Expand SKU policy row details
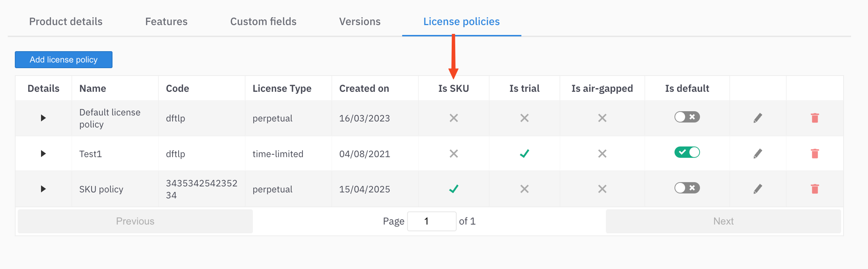Image resolution: width=868 pixels, height=269 pixels. [x=43, y=189]
